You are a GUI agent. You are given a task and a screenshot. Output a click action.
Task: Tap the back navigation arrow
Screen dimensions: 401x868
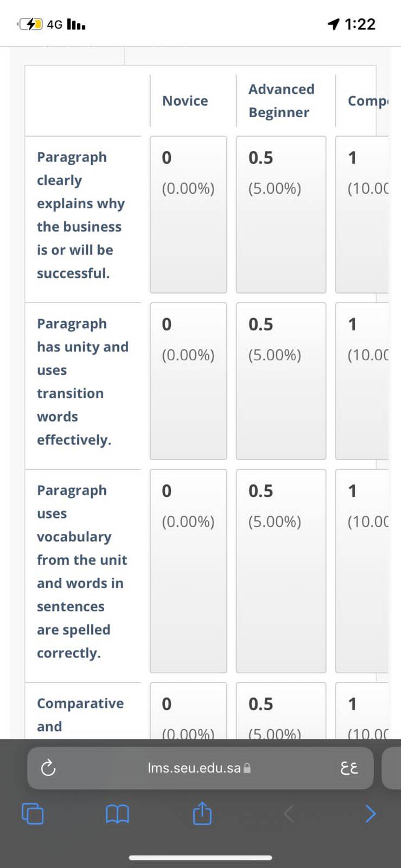point(289,813)
